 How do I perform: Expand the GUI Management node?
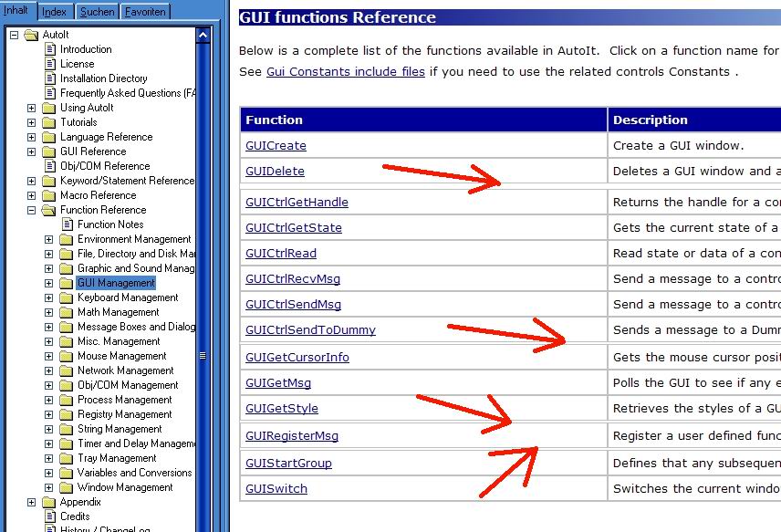tap(49, 283)
